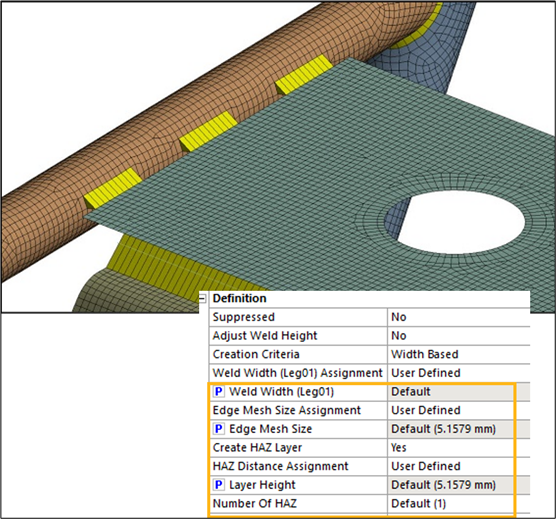Viewport: 556px width, 519px height.
Task: Open Creation Criteria Width Based dropdown
Action: coord(459,354)
